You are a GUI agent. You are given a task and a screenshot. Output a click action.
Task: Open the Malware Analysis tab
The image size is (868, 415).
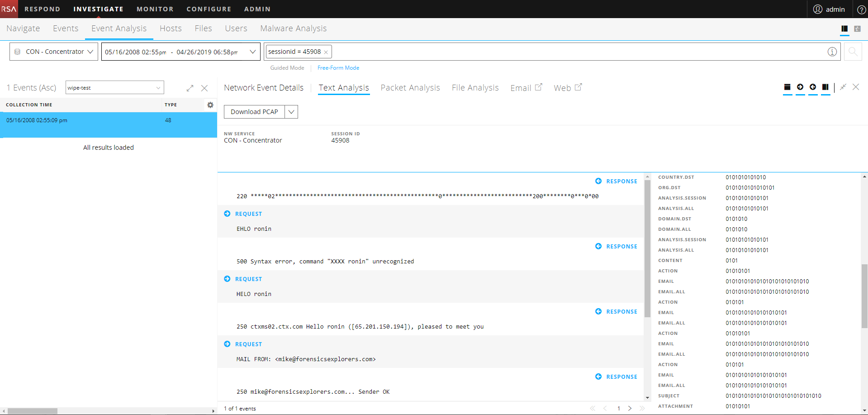(293, 29)
